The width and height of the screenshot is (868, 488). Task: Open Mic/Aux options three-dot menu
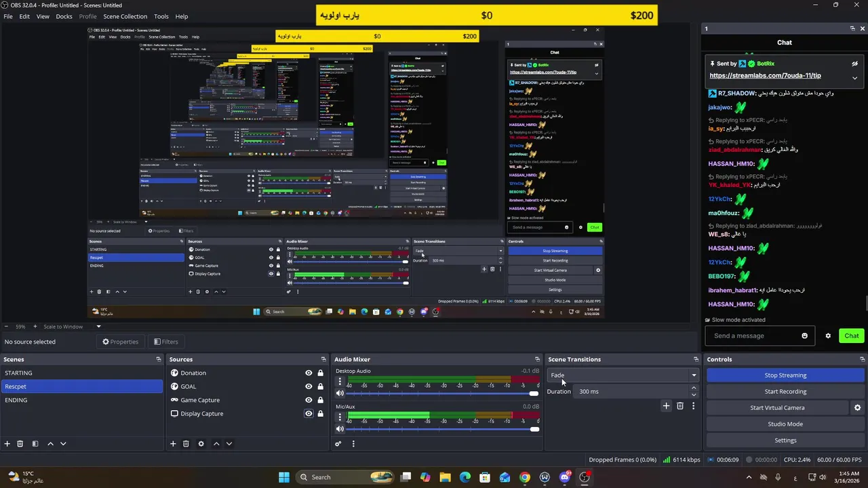pos(340,417)
